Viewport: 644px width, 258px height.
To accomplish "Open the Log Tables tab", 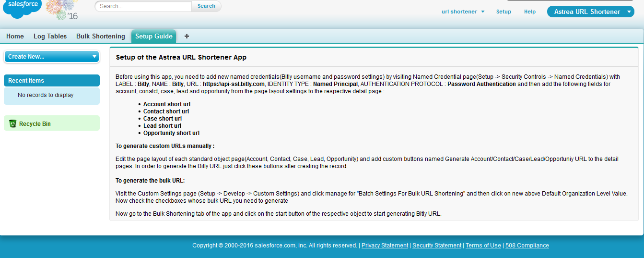I will 50,37.
